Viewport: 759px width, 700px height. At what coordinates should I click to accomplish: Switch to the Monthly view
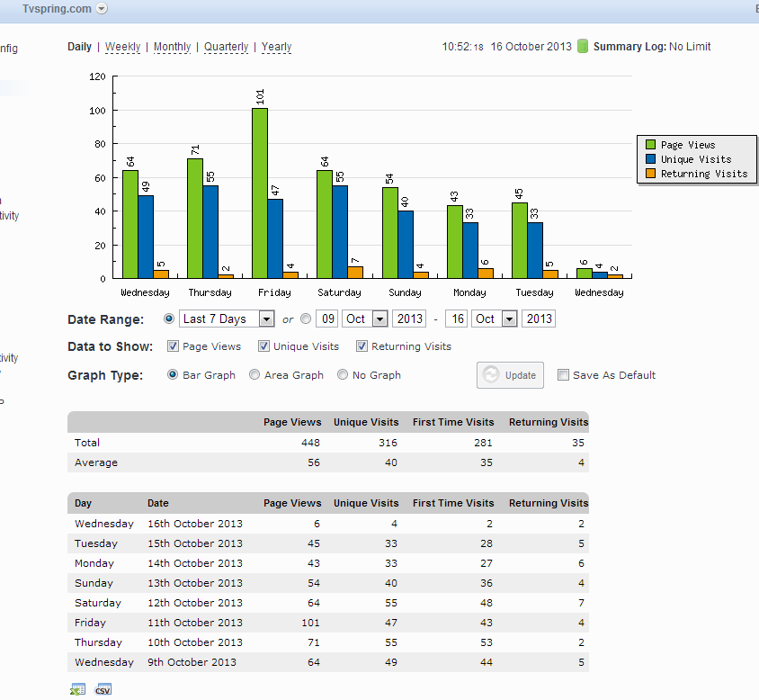click(x=173, y=47)
